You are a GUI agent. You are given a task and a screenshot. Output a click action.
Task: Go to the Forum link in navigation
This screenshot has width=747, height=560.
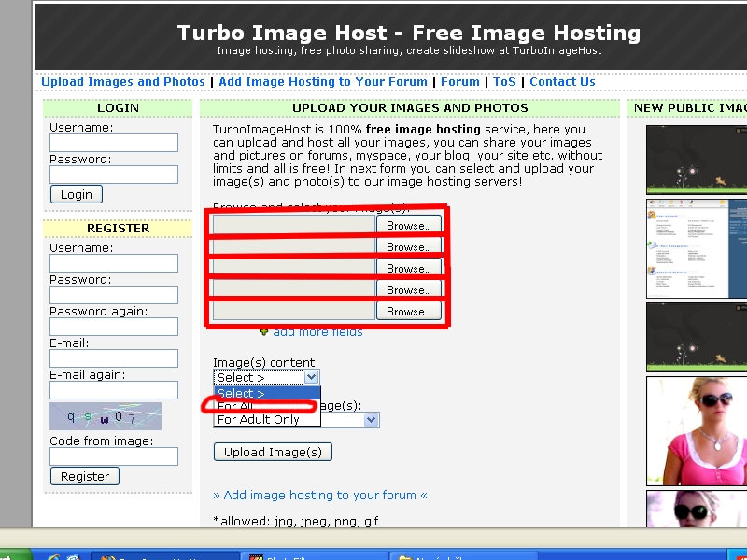pyautogui.click(x=459, y=82)
